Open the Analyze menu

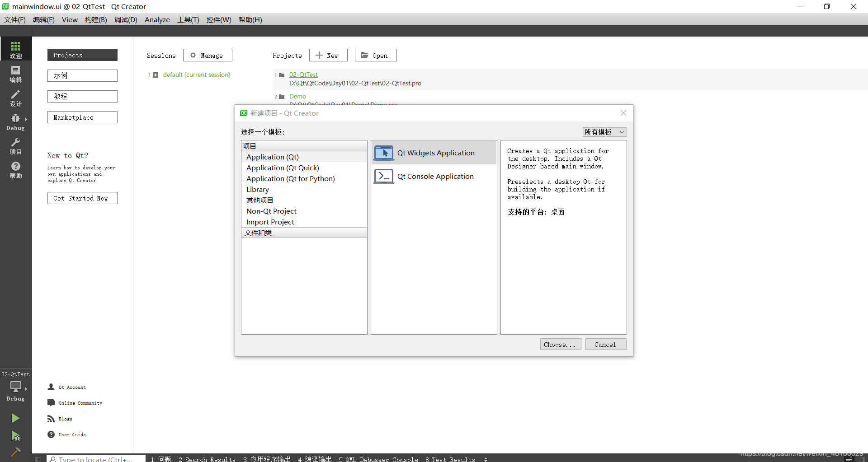pyautogui.click(x=157, y=19)
